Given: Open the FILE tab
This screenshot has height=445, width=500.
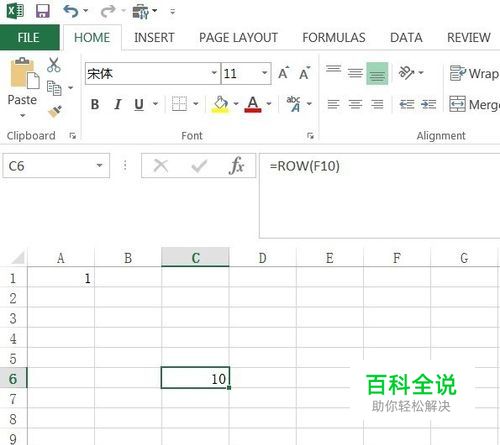Looking at the screenshot, I should click(x=29, y=37).
